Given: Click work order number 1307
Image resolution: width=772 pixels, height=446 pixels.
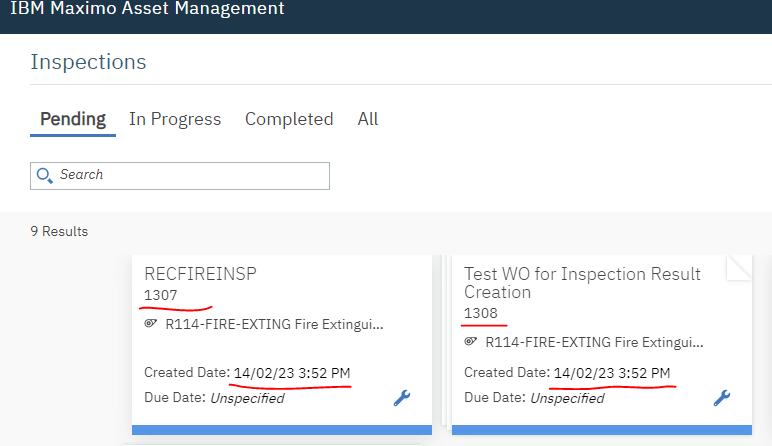Looking at the screenshot, I should (x=161, y=295).
